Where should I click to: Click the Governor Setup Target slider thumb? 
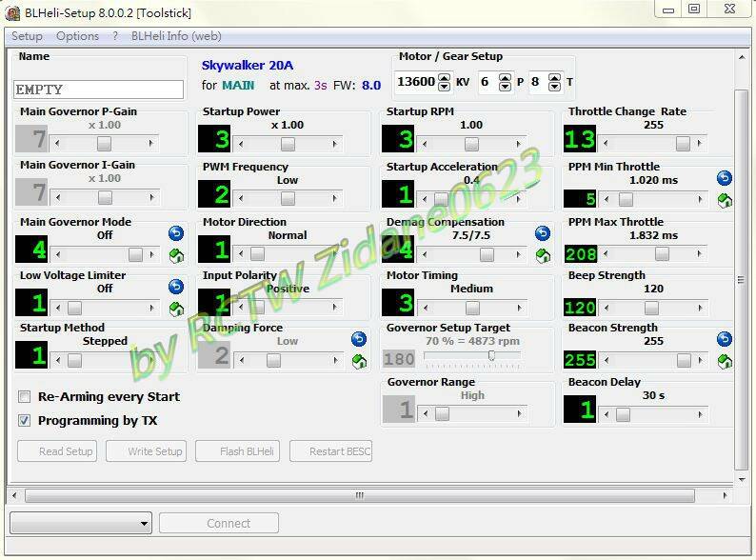click(x=491, y=355)
